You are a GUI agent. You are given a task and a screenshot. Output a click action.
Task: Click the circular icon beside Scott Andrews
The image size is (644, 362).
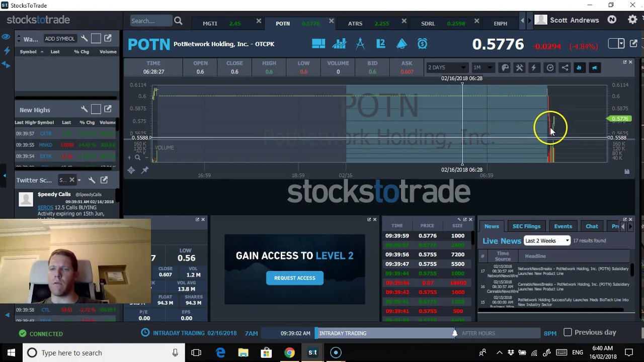tap(612, 20)
